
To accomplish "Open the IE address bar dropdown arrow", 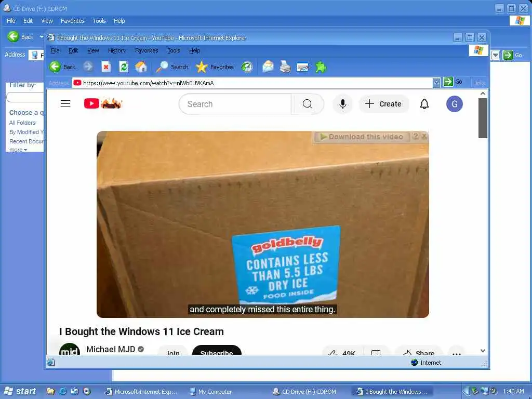I will [436, 83].
